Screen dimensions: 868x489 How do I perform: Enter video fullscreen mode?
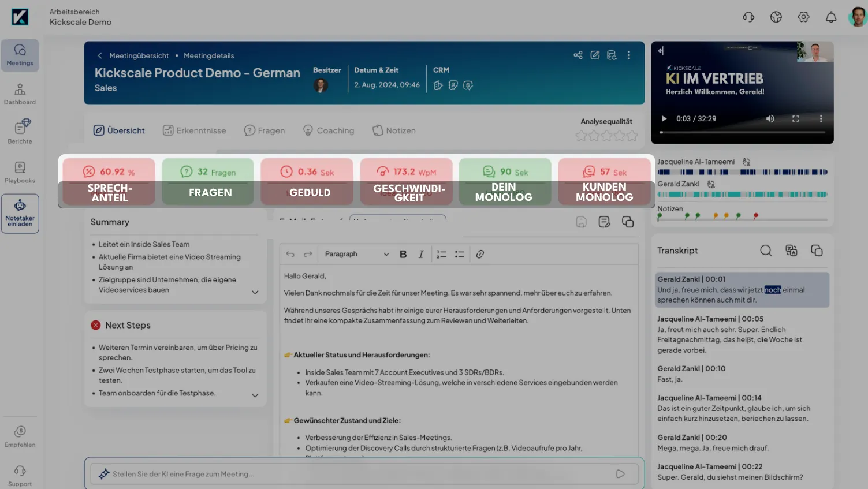pyautogui.click(x=796, y=118)
